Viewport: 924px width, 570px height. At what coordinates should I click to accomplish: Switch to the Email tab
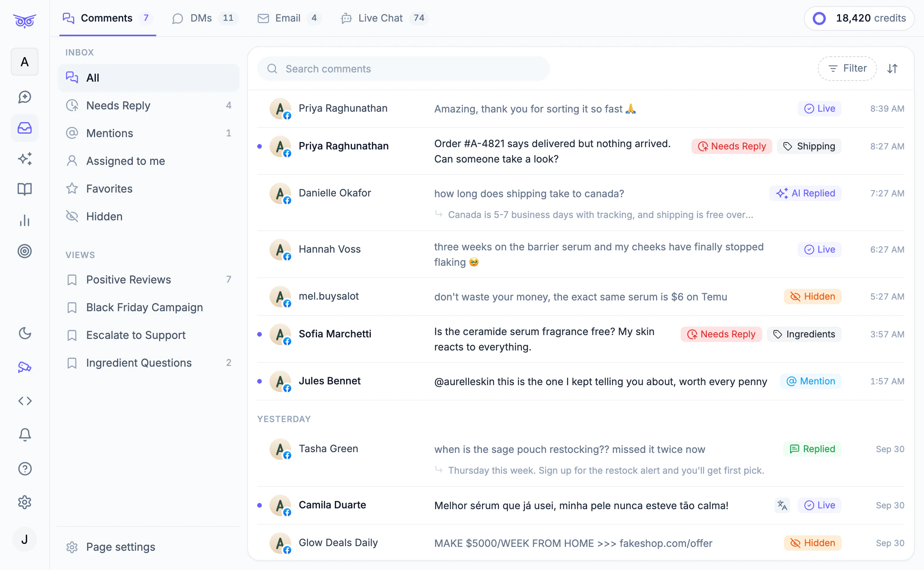(289, 18)
